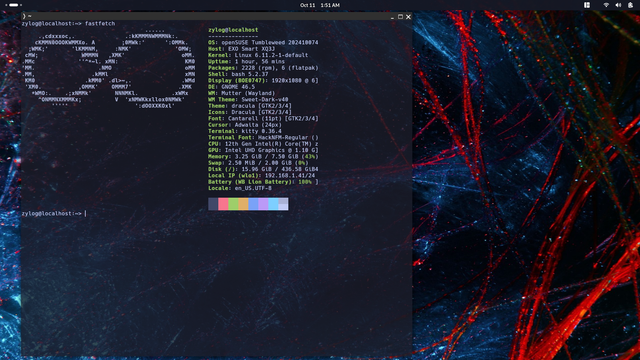Screen dimensions: 640x360
Task: Click the 'Disk (/): 15.96 GiB' line
Action: click(263, 169)
